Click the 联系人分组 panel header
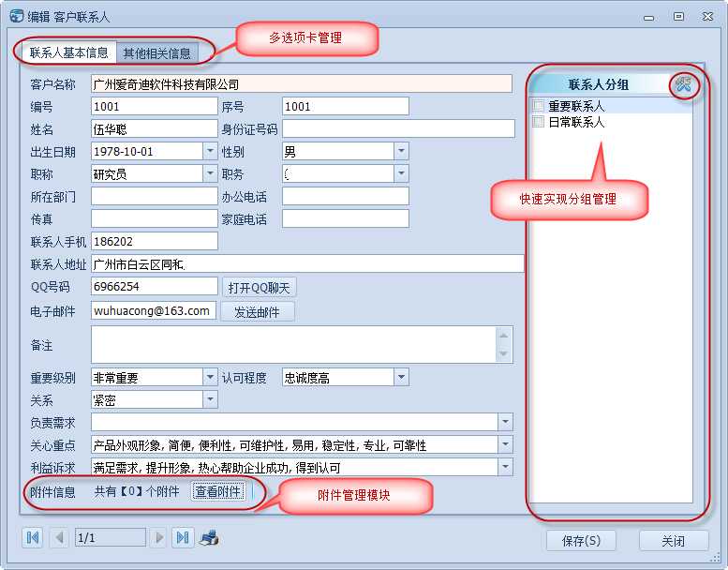This screenshot has height=570, width=728. (x=599, y=84)
